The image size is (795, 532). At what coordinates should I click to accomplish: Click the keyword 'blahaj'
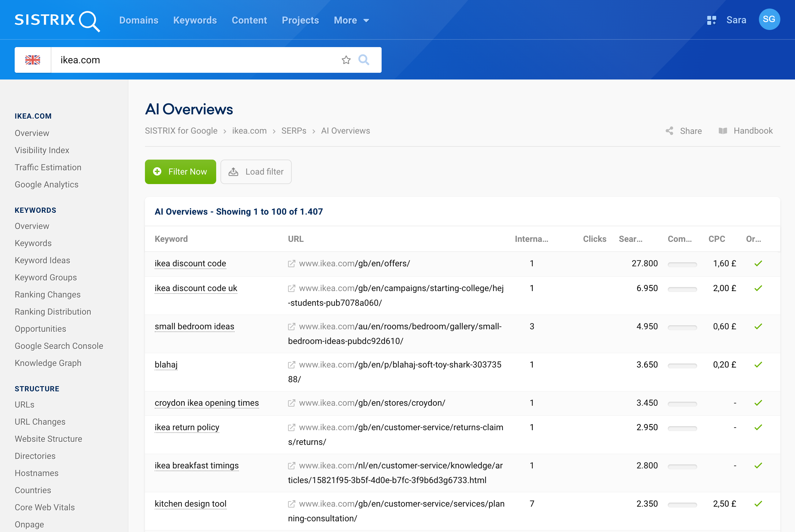[166, 365]
